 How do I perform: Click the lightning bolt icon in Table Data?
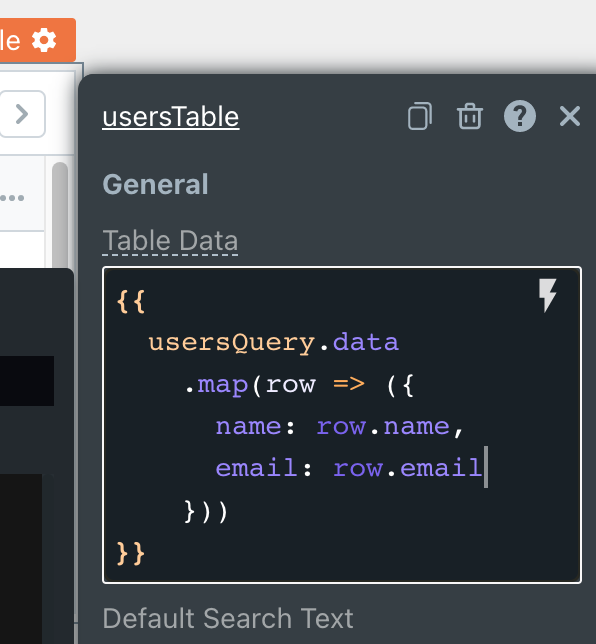pos(548,295)
